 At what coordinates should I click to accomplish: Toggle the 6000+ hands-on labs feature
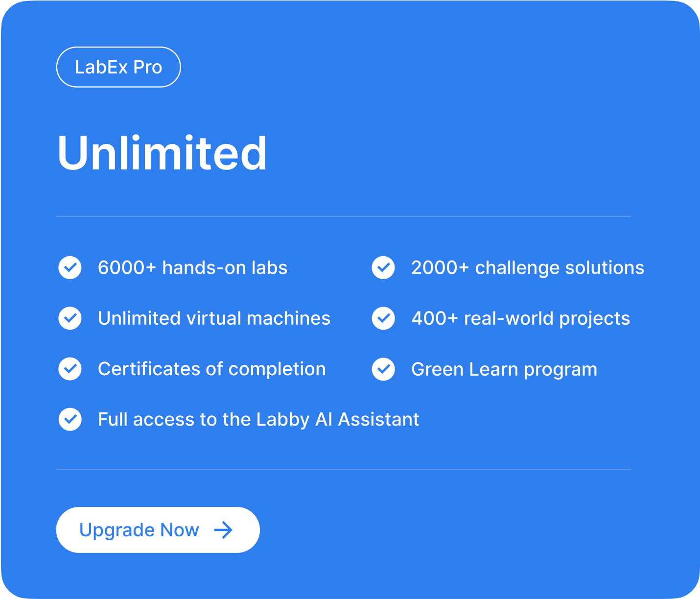[193, 267]
